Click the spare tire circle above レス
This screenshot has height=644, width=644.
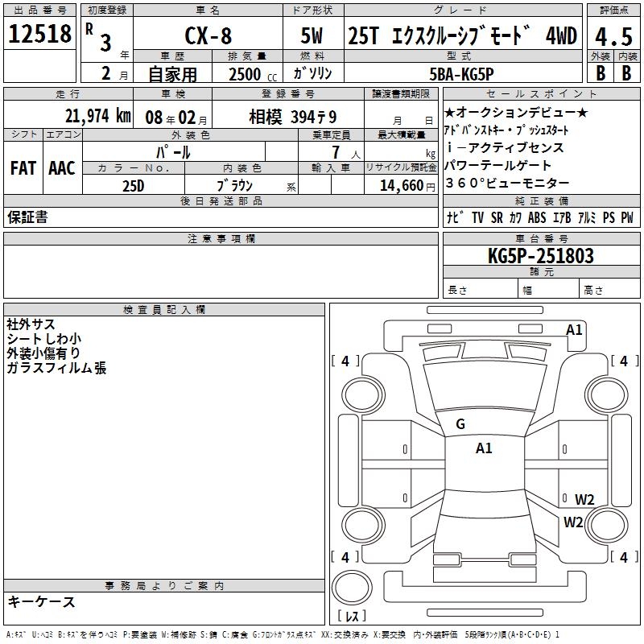click(x=352, y=588)
